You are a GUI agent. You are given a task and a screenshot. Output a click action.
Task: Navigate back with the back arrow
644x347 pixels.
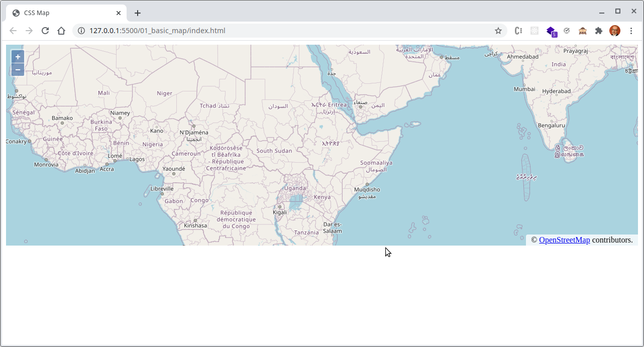pyautogui.click(x=13, y=31)
